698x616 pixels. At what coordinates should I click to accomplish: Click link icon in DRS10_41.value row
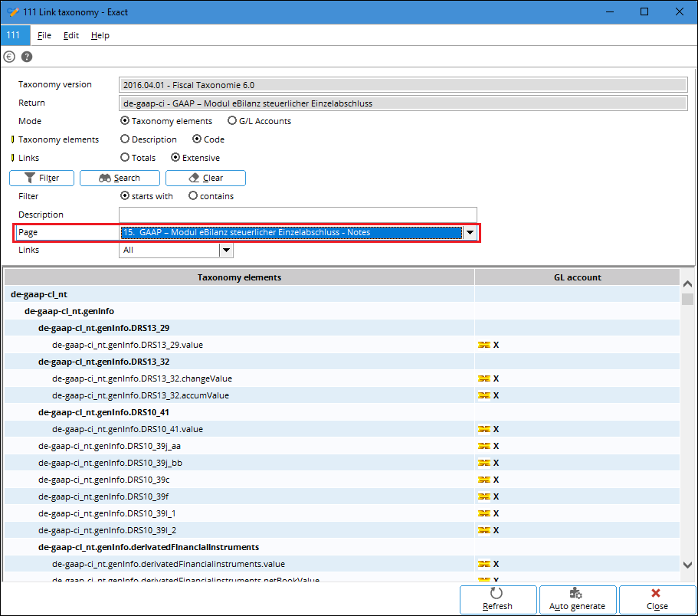click(484, 430)
